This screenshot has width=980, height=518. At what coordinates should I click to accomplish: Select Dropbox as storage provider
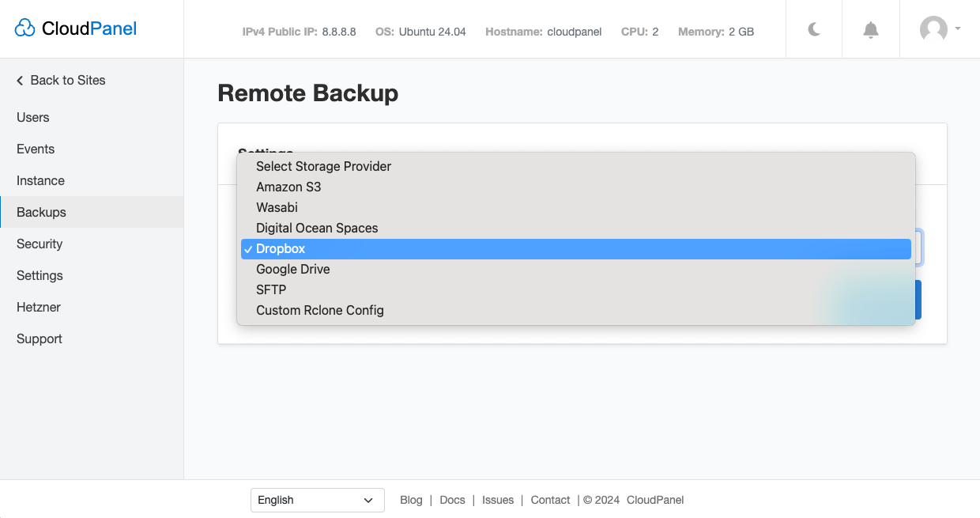pos(279,248)
